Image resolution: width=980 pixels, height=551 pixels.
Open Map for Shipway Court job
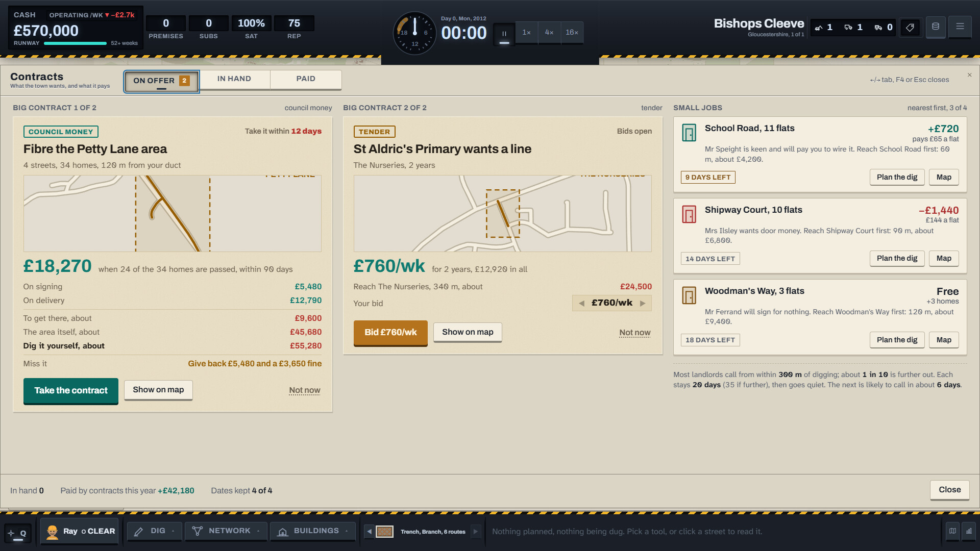click(944, 259)
